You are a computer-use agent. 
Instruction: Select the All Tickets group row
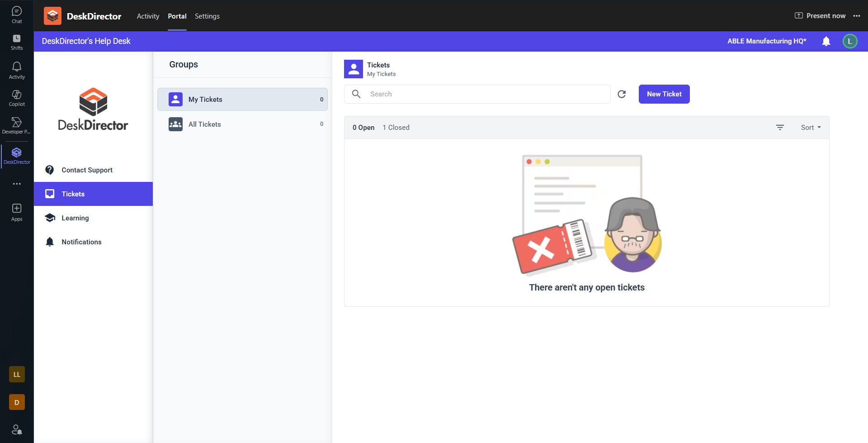click(x=242, y=124)
